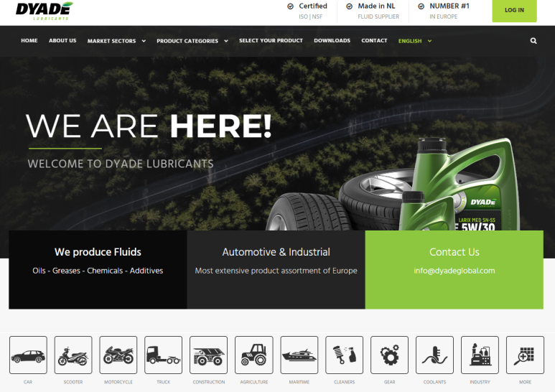Click More label under icon
555x392 pixels.
coord(525,382)
